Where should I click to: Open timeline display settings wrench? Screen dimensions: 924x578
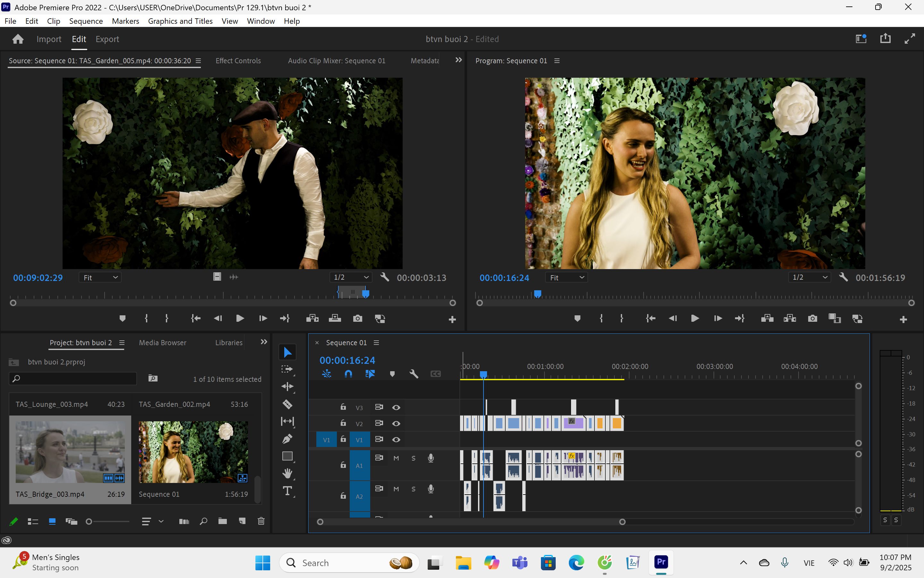[x=414, y=373]
